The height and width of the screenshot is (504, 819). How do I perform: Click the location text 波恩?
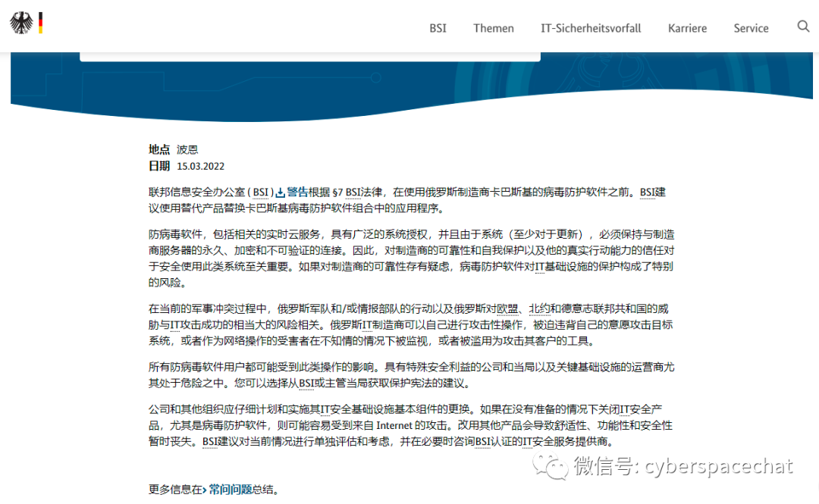point(187,150)
